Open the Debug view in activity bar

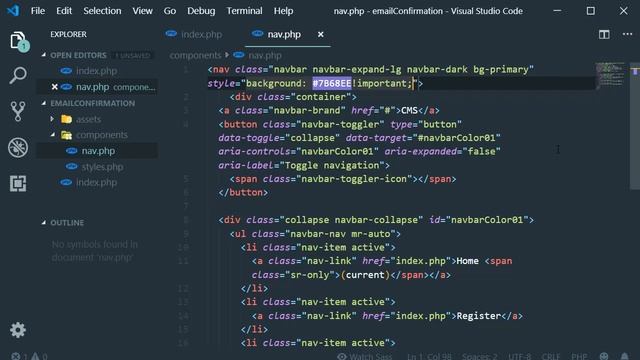click(18, 147)
